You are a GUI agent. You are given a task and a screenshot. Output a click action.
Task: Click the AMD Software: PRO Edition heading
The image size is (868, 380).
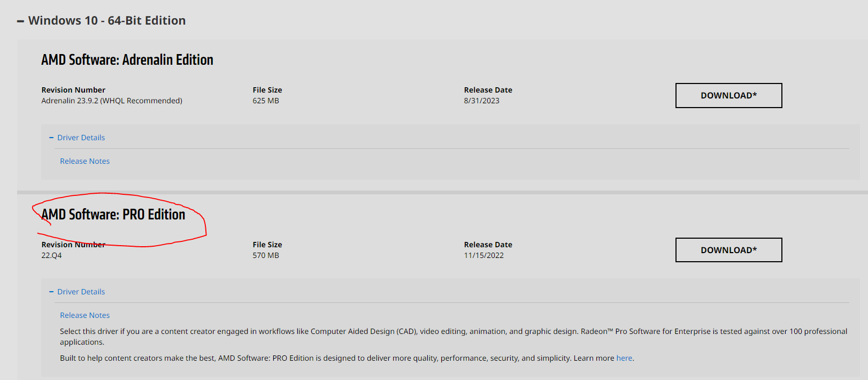pyautogui.click(x=113, y=215)
